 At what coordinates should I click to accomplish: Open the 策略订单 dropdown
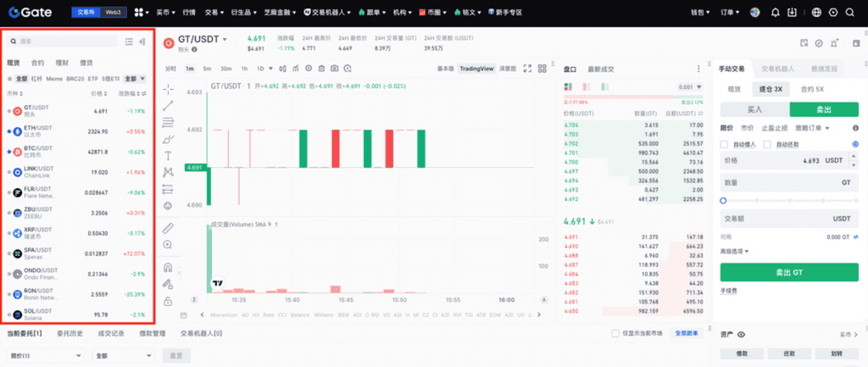812,128
